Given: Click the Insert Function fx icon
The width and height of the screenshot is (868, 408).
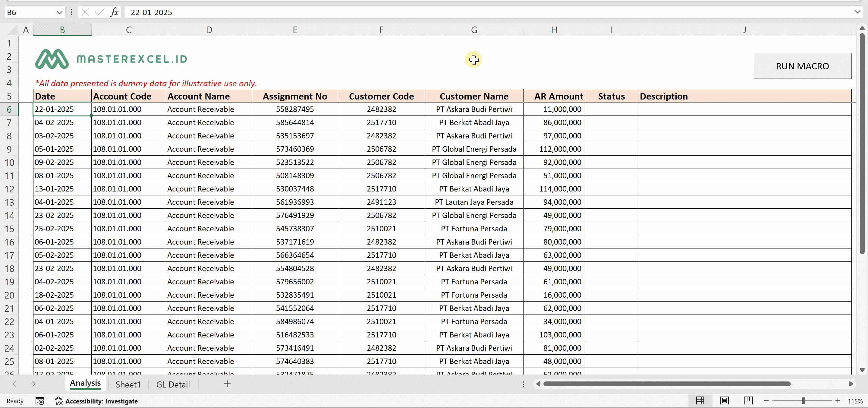Looking at the screenshot, I should point(114,12).
